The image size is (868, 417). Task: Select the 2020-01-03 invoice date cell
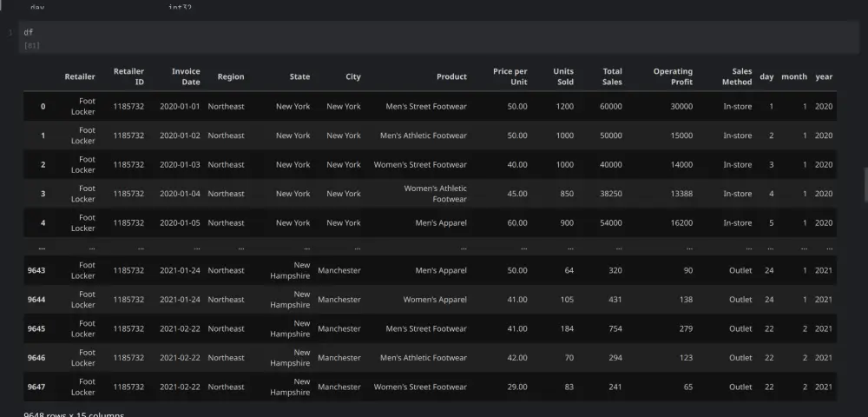pos(180,164)
